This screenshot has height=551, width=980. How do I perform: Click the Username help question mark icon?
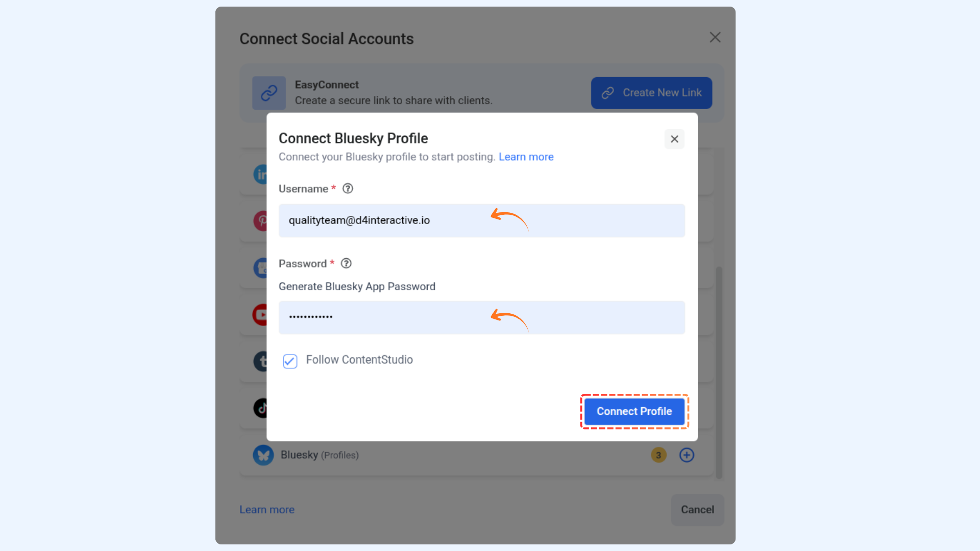[348, 189]
